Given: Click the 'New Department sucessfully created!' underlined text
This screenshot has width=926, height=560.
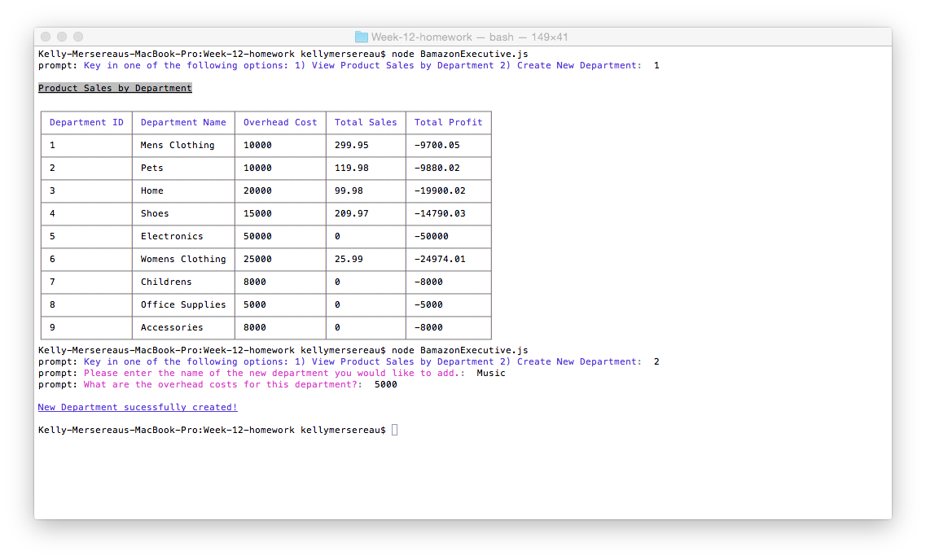Looking at the screenshot, I should [138, 407].
